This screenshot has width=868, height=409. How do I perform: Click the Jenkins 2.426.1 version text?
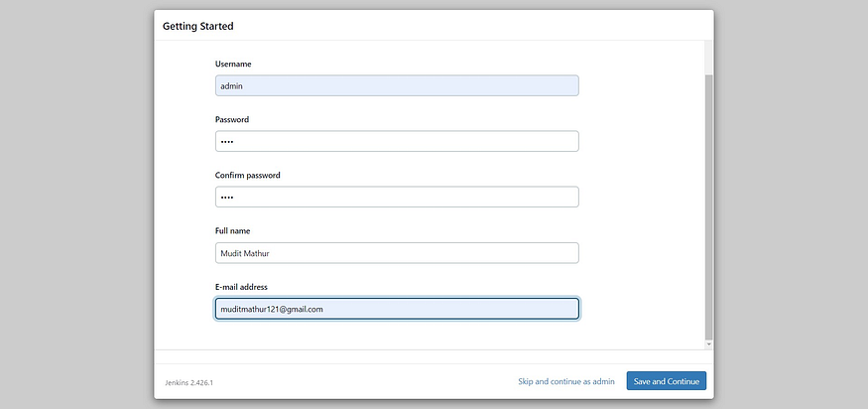[189, 382]
